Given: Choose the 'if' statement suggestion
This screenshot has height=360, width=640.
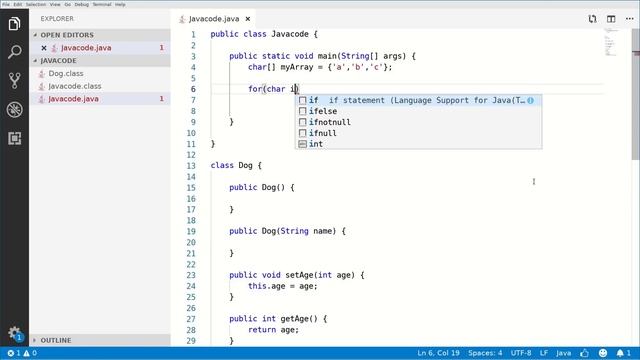Looking at the screenshot, I should click(x=418, y=100).
